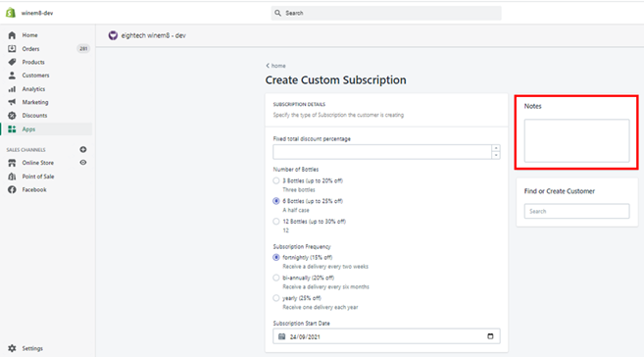Increase discount percentage with up arrow
This screenshot has width=644, height=357.
(496, 148)
